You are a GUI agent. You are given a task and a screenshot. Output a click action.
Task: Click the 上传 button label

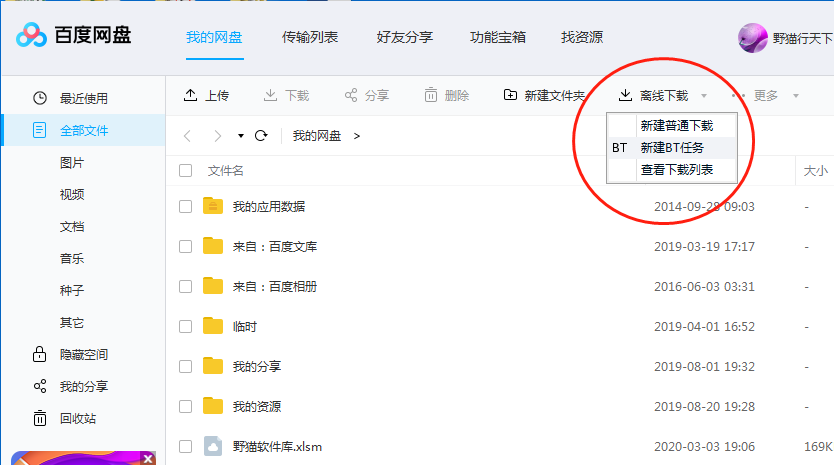(217, 96)
